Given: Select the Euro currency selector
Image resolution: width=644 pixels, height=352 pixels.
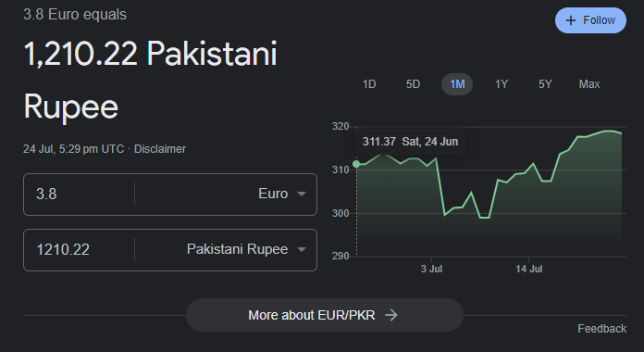Looking at the screenshot, I should pyautogui.click(x=226, y=195).
